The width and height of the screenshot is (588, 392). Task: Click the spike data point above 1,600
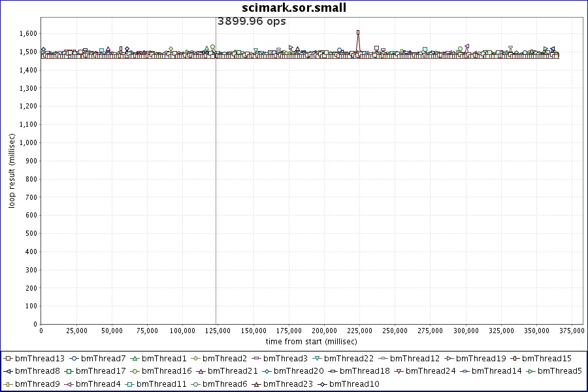[358, 32]
